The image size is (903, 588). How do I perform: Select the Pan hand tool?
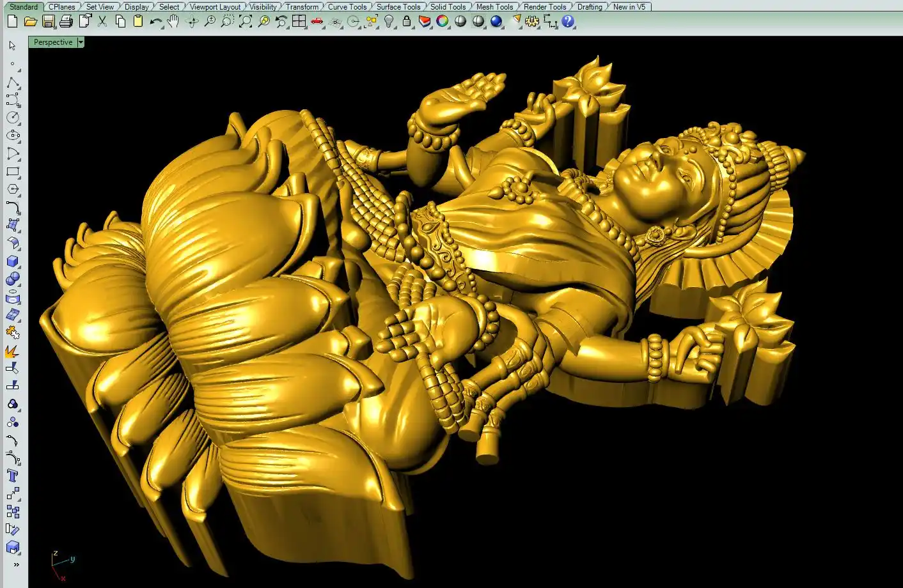(173, 22)
